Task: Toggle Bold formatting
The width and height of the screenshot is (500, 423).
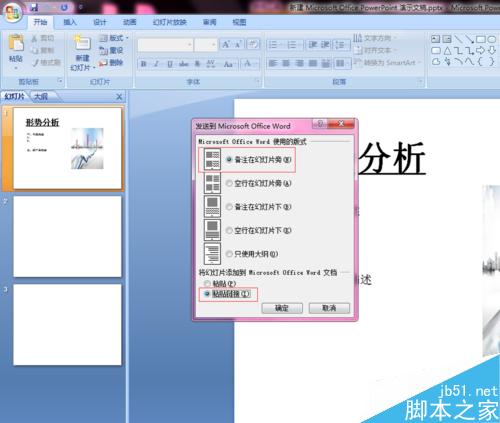Action: (144, 64)
